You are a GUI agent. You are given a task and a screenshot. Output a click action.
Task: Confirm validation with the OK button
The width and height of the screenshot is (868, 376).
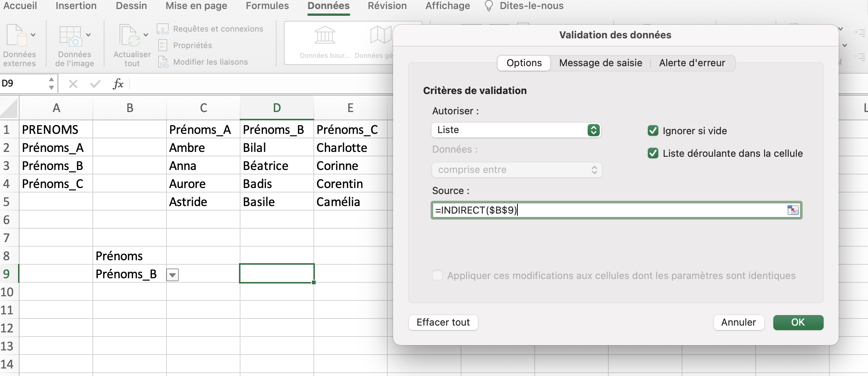pyautogui.click(x=798, y=322)
